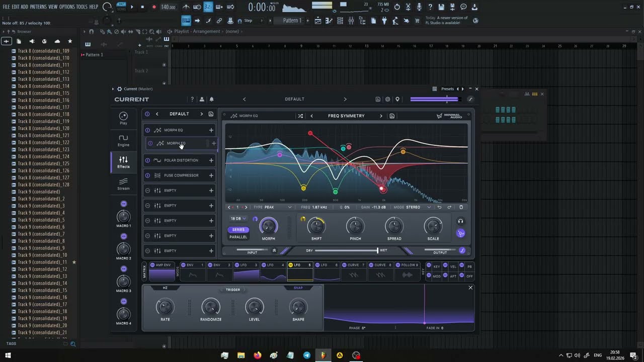The height and width of the screenshot is (362, 644).
Task: Delete the selected EQ band with trash icon
Action: click(x=461, y=207)
